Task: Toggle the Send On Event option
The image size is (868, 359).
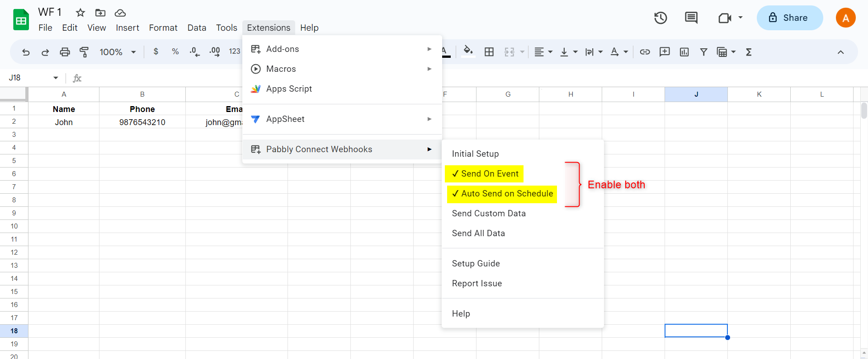Action: pos(485,174)
